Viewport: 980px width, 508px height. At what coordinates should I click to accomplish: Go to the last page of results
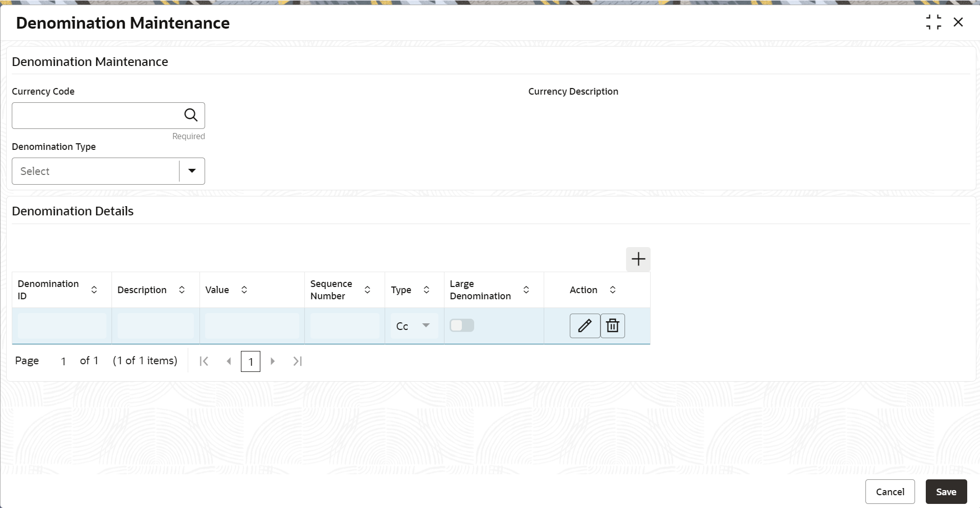297,361
